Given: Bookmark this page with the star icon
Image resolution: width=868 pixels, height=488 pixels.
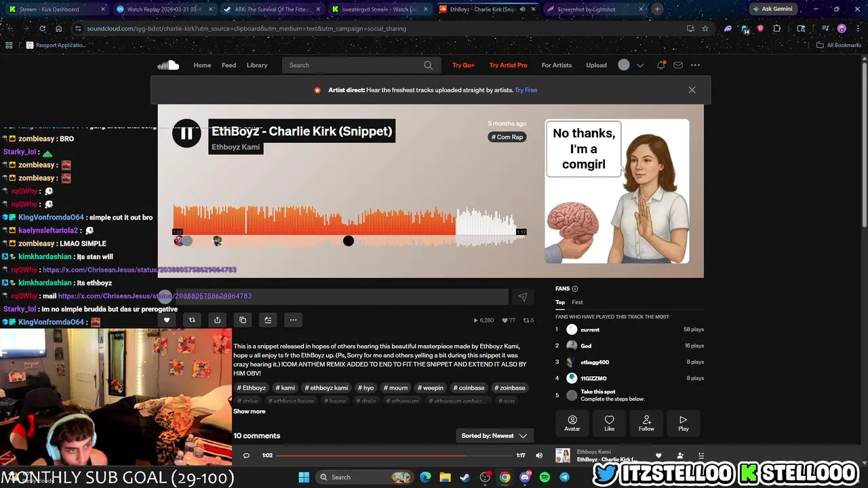Looking at the screenshot, I should pos(705,28).
